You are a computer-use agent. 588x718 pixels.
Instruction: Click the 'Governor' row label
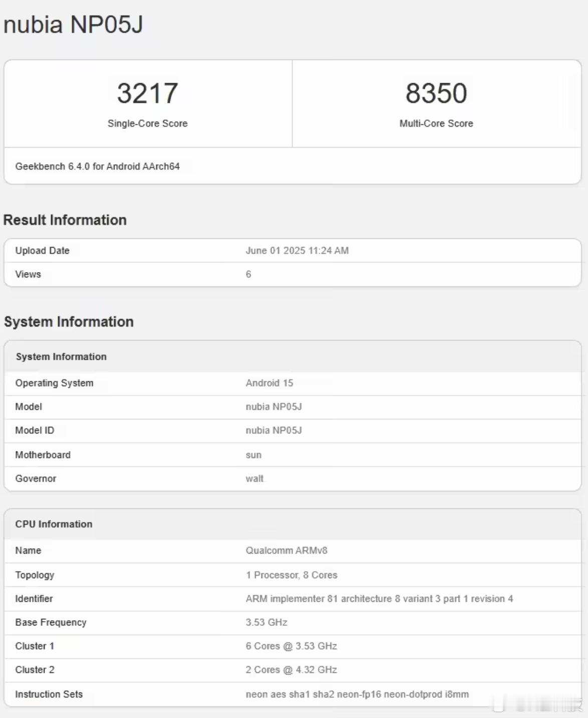36,478
